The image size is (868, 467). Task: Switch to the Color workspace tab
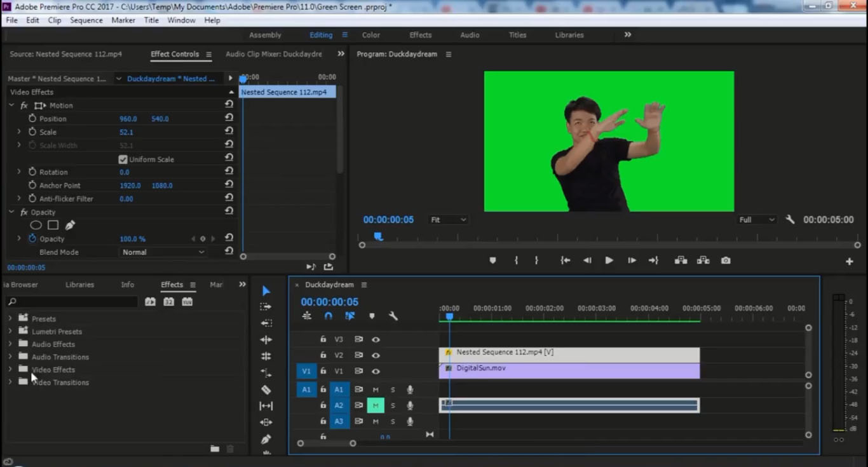click(x=371, y=35)
